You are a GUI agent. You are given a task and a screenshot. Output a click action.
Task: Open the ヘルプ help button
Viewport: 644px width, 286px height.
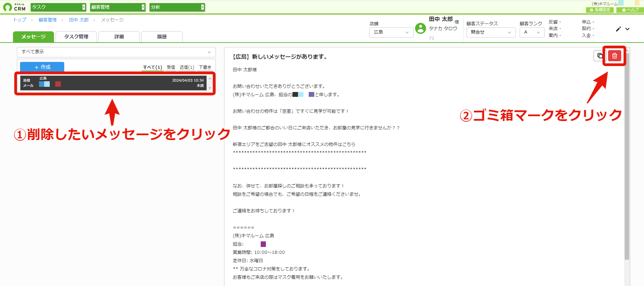coord(630,10)
